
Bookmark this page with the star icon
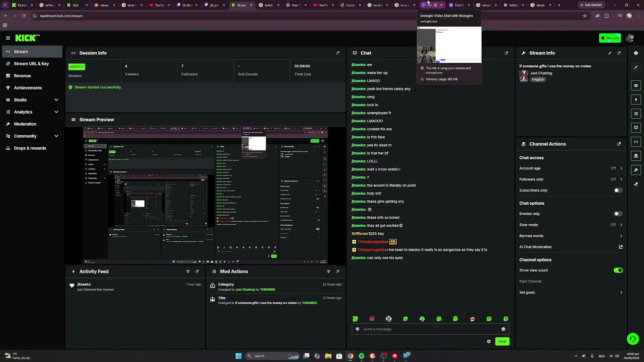(x=585, y=16)
